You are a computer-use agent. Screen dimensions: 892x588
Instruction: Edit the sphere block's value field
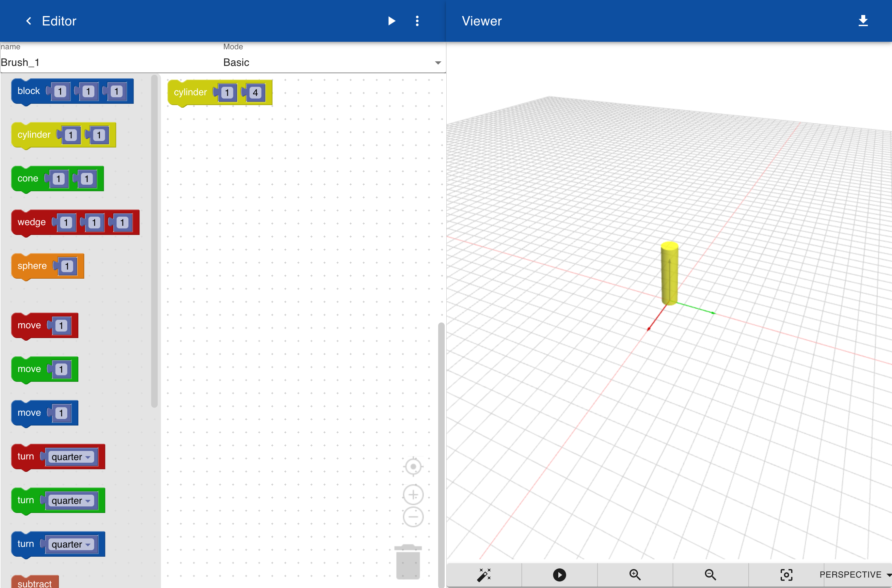[67, 266]
